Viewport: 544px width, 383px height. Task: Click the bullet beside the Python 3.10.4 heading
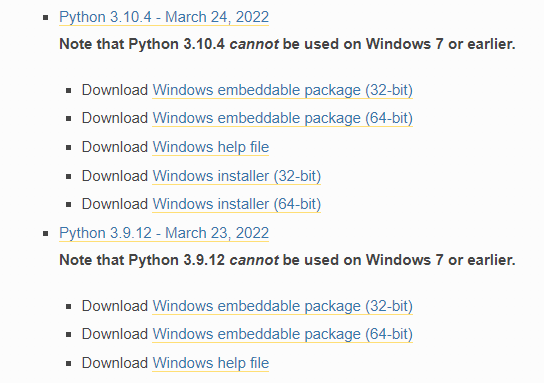click(x=45, y=18)
